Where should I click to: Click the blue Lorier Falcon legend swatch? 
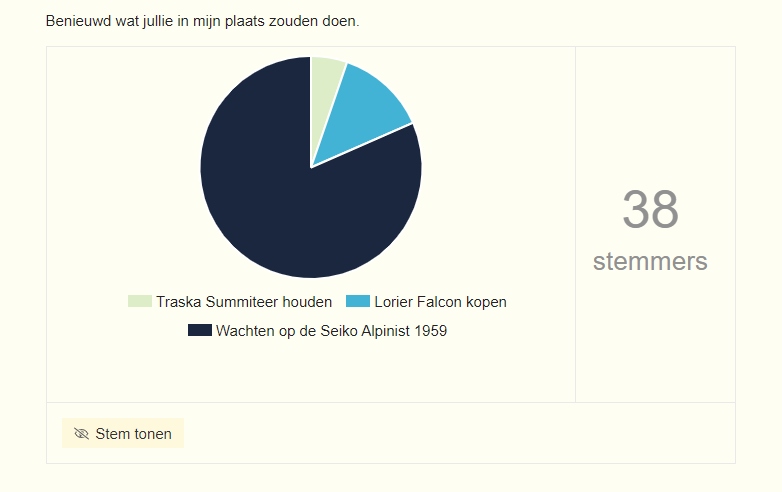click(358, 302)
